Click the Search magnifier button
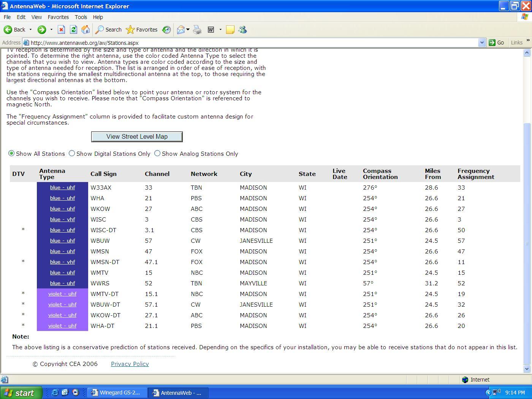The width and height of the screenshot is (532, 399). (x=109, y=30)
